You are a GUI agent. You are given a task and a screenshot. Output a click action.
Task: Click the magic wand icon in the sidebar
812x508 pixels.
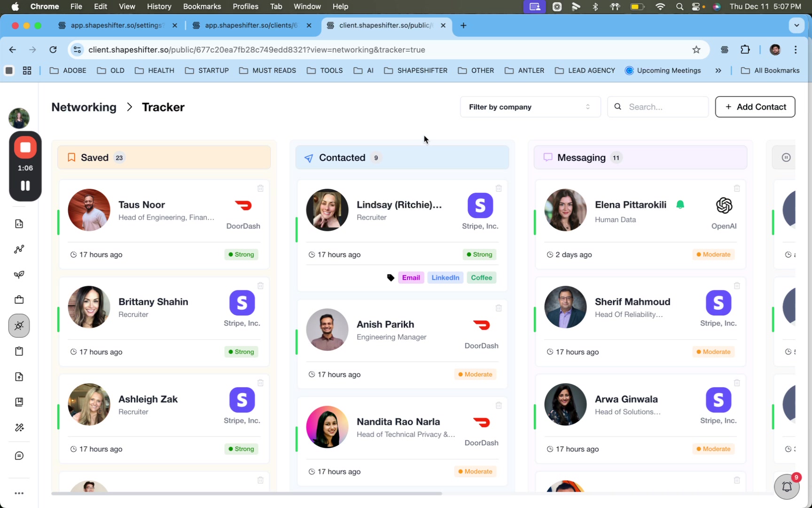click(19, 427)
